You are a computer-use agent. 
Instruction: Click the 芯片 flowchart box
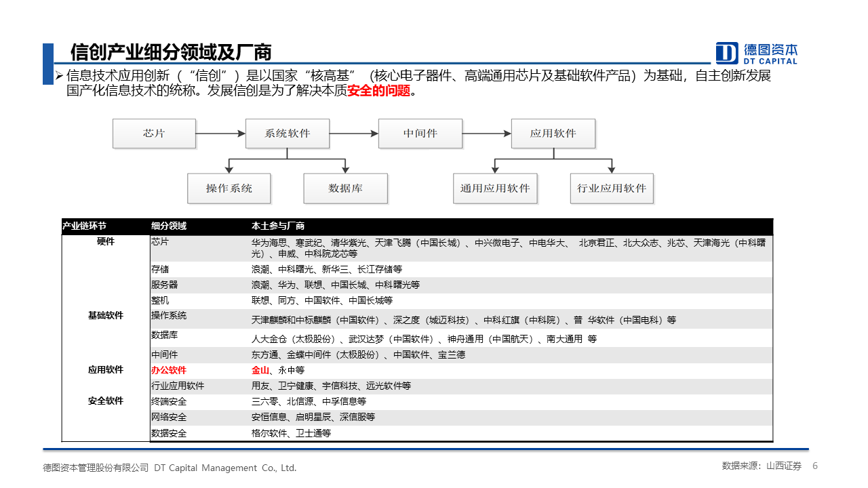pos(154,134)
